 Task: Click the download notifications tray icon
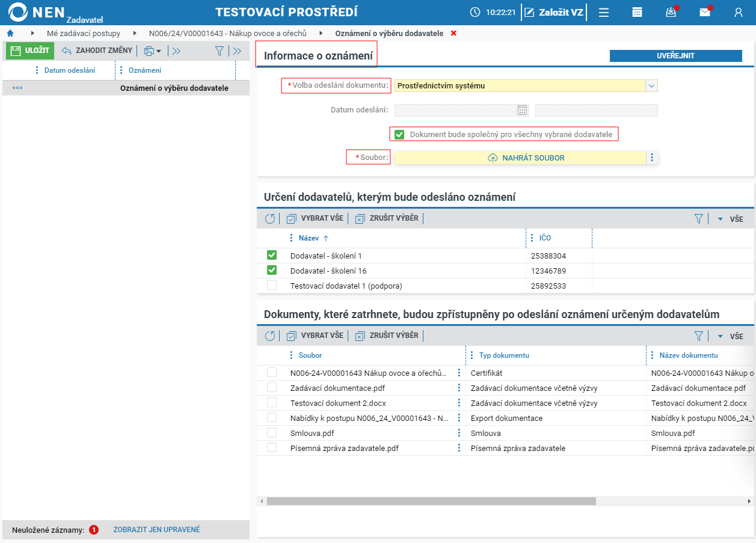tap(671, 12)
